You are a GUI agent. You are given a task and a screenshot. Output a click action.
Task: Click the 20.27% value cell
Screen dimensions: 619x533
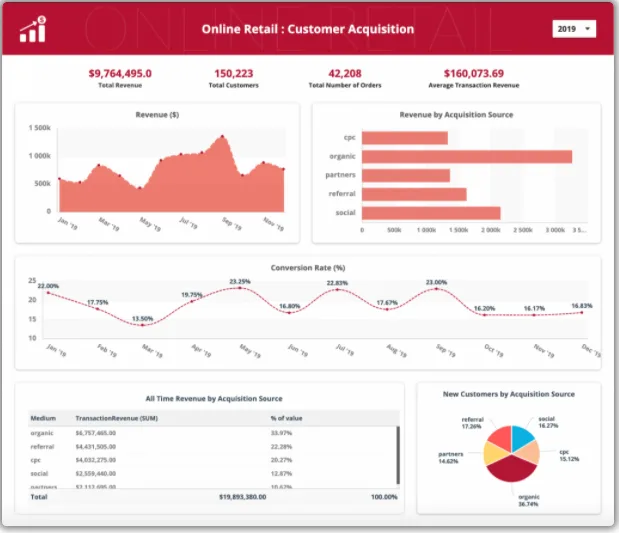[x=281, y=460]
